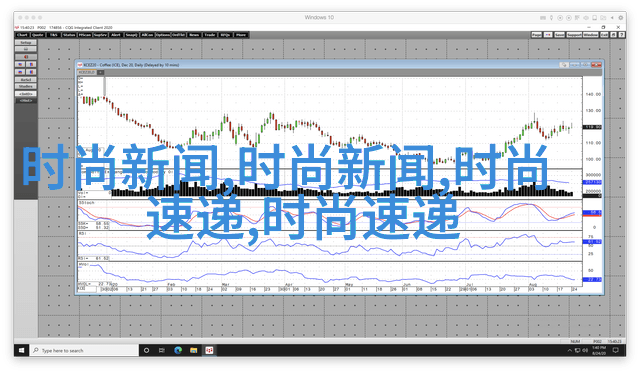Click the speaker sound icon in the sidebar

pos(26,57)
